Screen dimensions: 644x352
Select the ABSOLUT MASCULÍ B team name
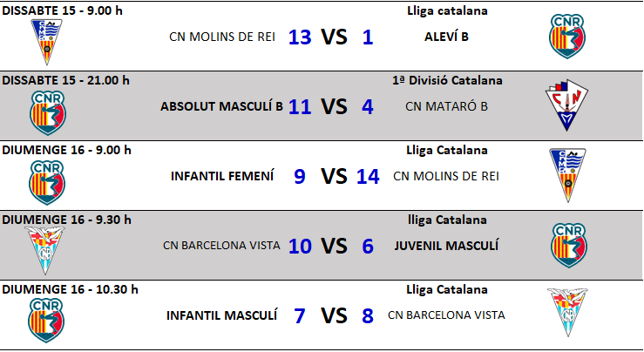222,107
